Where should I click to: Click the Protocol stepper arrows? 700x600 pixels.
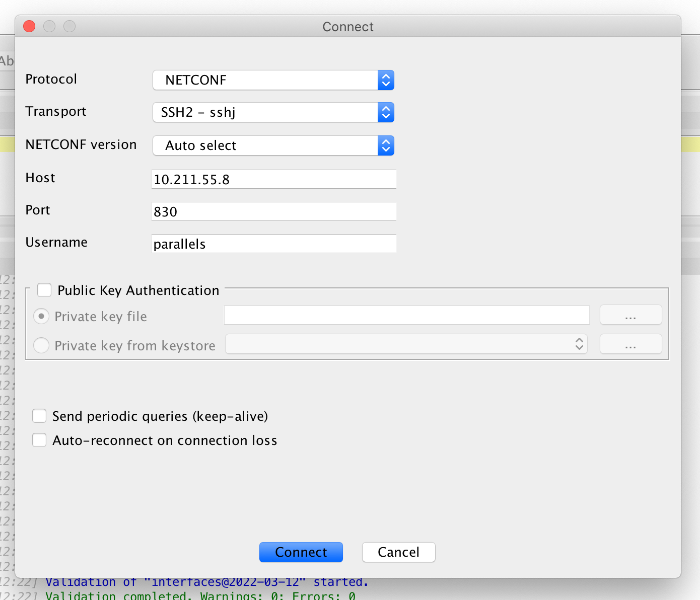pyautogui.click(x=385, y=80)
